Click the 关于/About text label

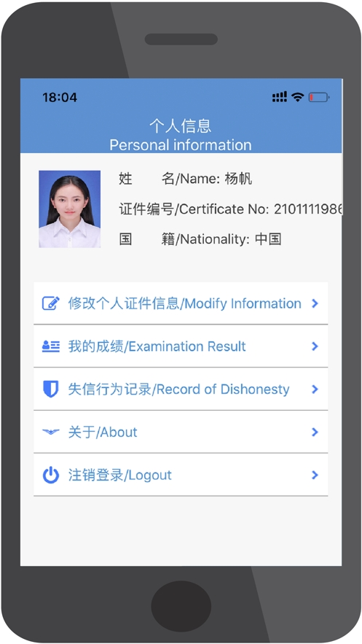(x=103, y=432)
